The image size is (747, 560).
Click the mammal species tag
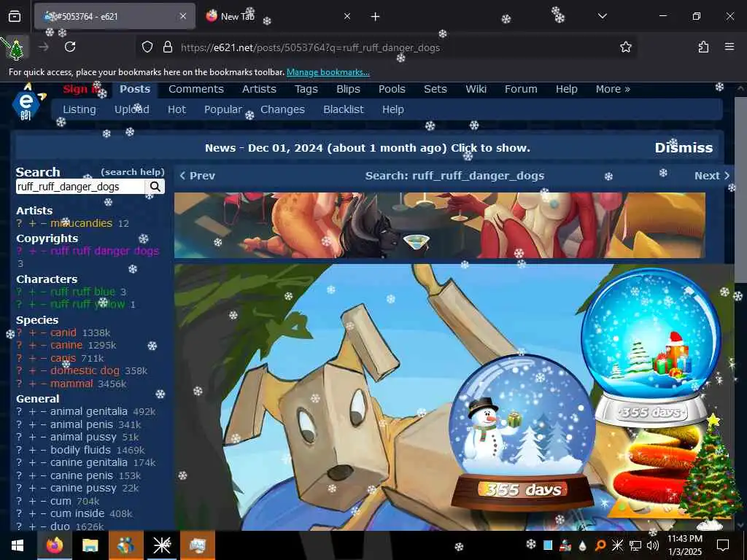click(x=71, y=384)
